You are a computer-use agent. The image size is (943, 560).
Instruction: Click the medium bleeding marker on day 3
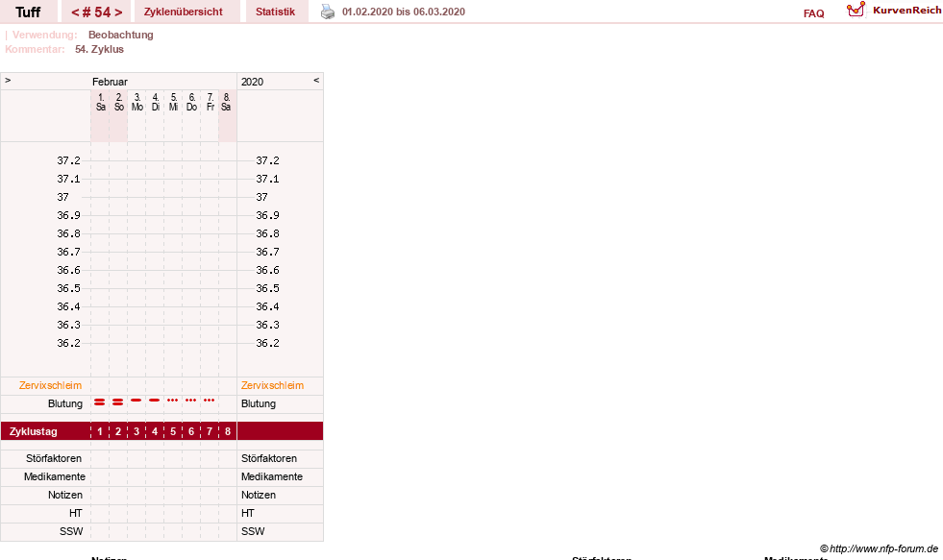click(136, 401)
